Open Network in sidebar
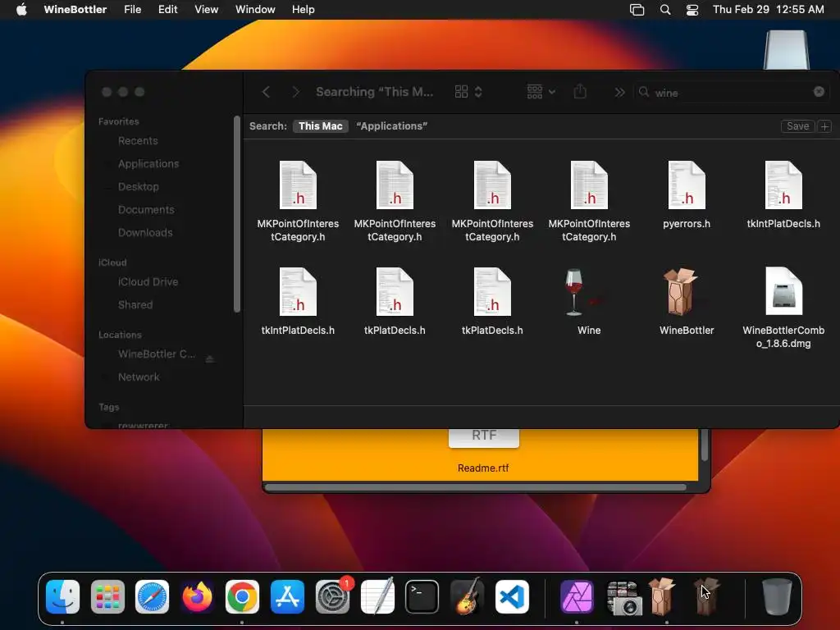Screen dimensions: 840x630 click(x=139, y=377)
